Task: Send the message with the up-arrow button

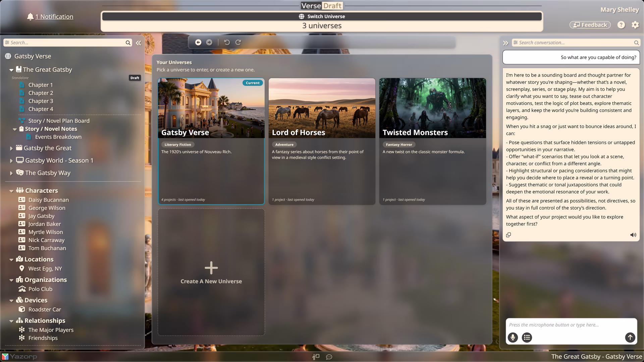Action: click(630, 338)
